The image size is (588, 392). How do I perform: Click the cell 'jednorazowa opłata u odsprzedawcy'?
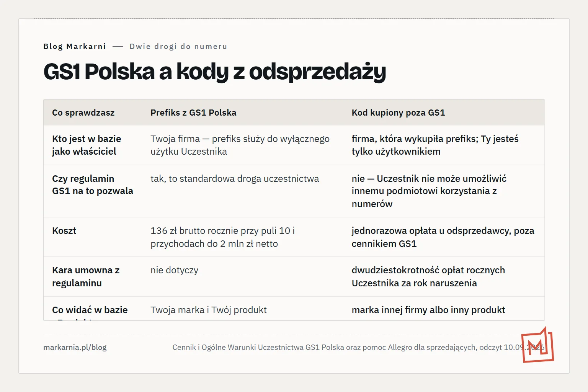[x=443, y=237]
